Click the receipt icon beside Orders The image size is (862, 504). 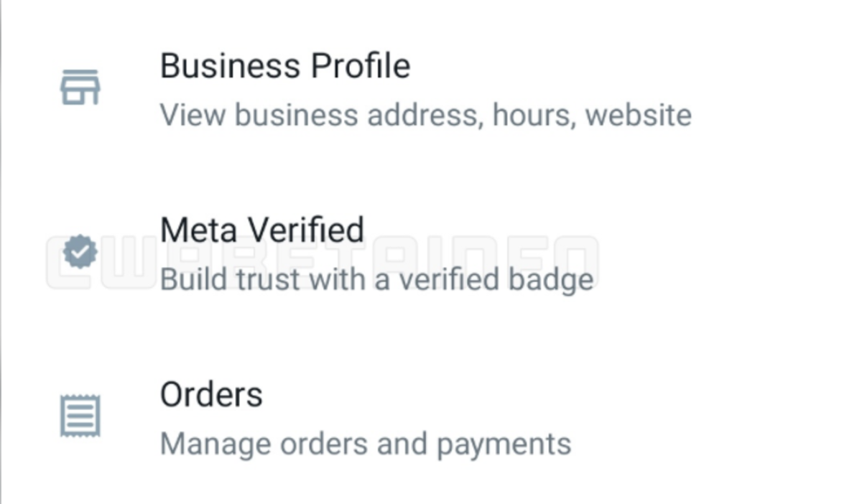[x=80, y=416]
